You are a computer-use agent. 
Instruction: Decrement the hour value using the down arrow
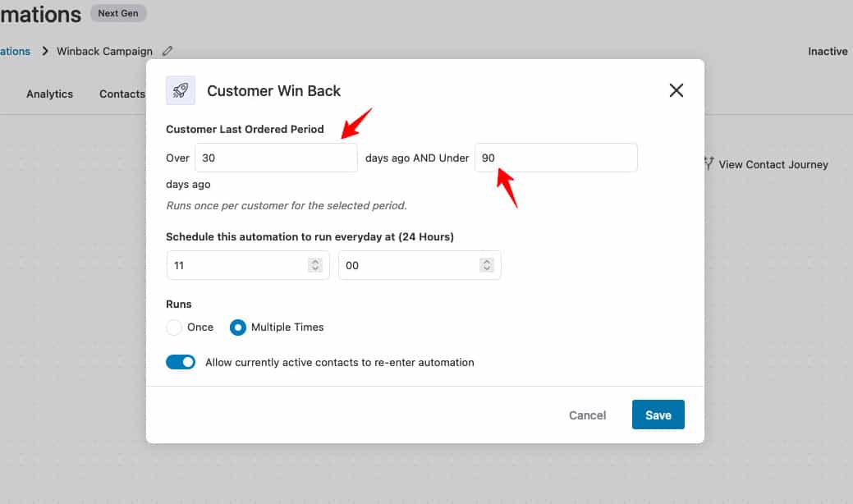coord(314,268)
